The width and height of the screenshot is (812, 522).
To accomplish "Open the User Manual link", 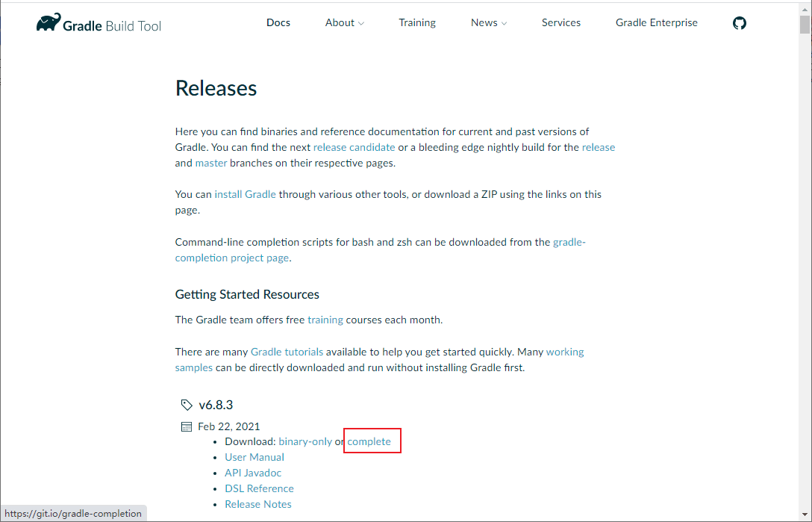I will (254, 457).
